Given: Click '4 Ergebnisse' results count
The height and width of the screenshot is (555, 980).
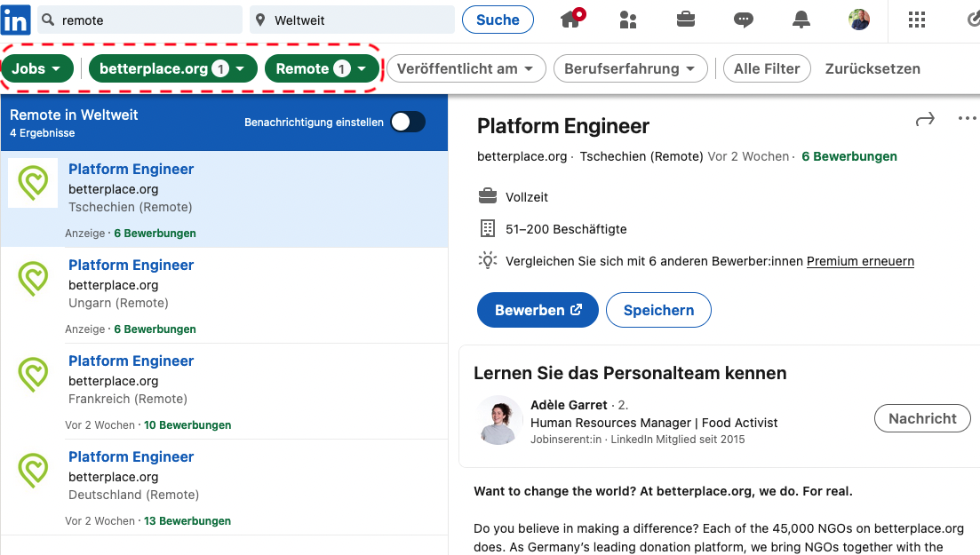Looking at the screenshot, I should coord(43,133).
